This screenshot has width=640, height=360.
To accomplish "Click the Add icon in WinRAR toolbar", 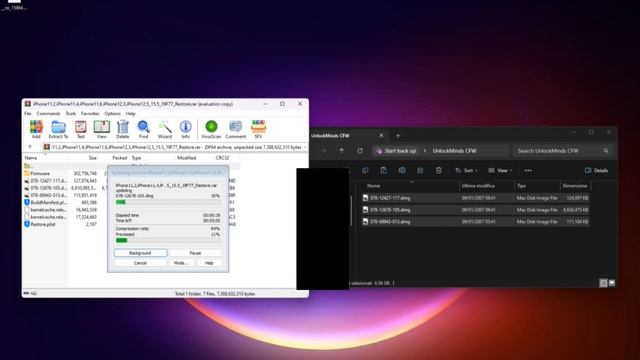I will click(36, 129).
